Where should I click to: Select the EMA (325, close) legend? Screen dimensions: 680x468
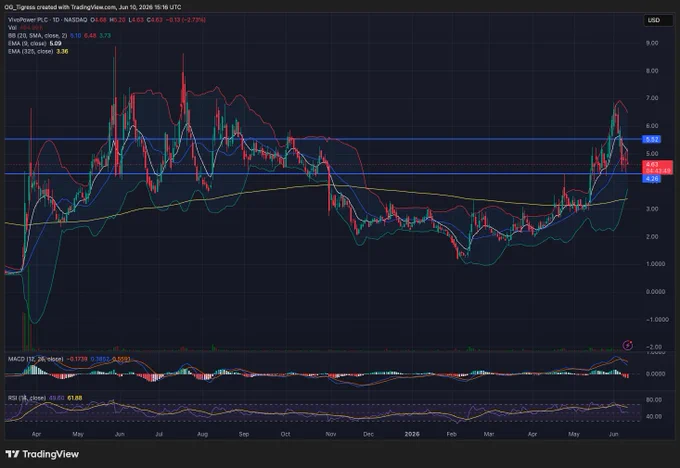(x=30, y=51)
